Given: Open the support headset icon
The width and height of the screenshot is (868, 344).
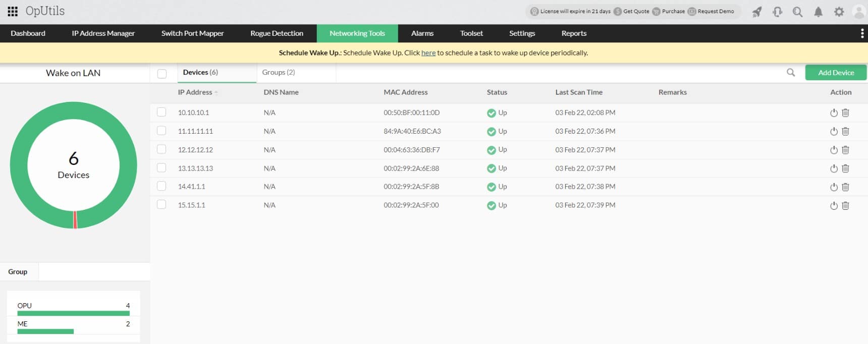Looking at the screenshot, I should (778, 12).
